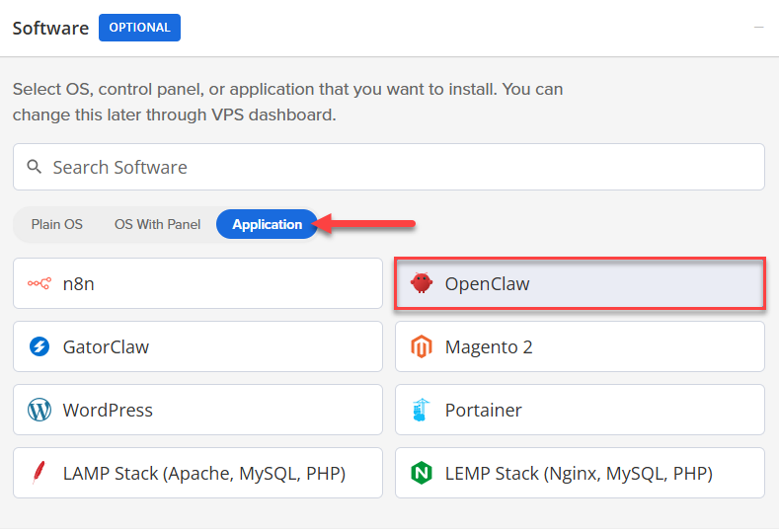Switch to the OS With Panel tab
Viewport: 779px width, 532px height.
tap(158, 224)
